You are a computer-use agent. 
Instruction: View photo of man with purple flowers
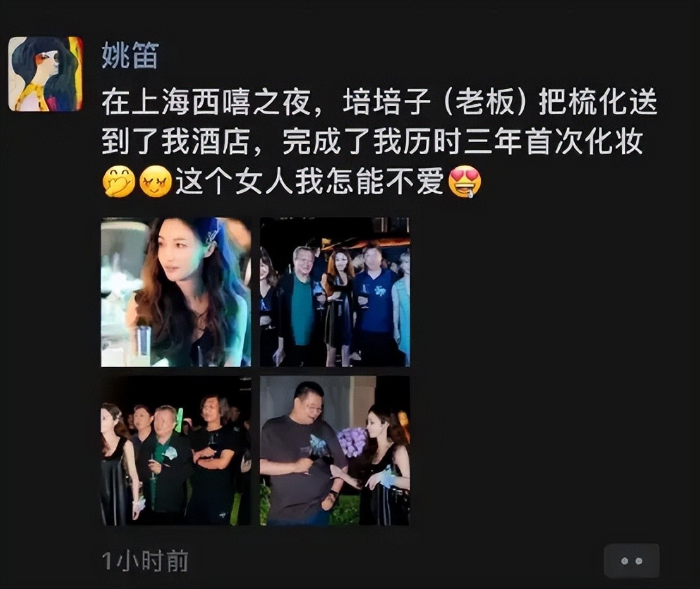335,451
